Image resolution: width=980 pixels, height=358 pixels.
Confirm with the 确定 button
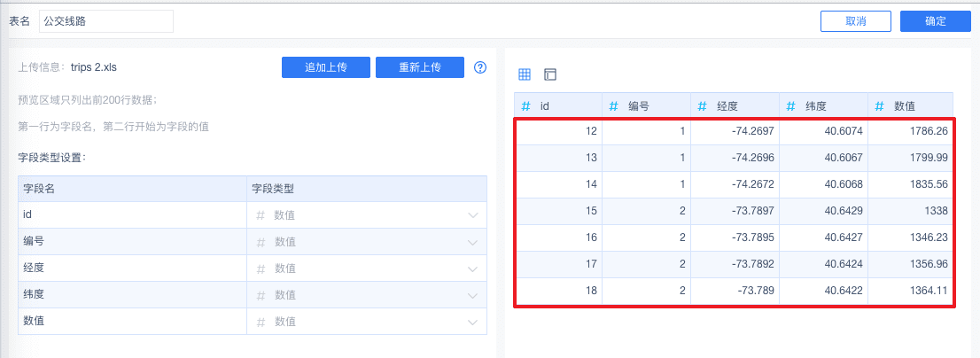pos(936,21)
